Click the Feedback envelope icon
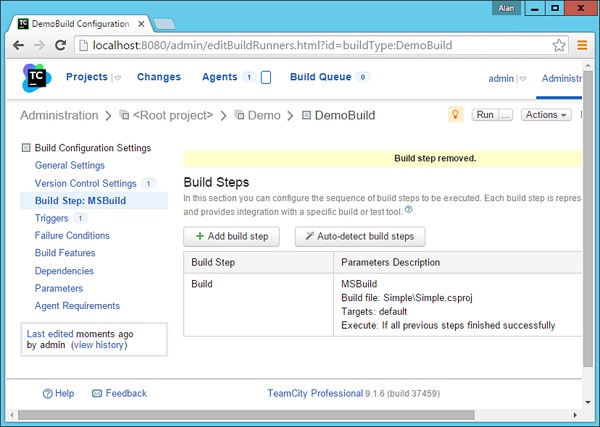The height and width of the screenshot is (427, 600). 95,394
